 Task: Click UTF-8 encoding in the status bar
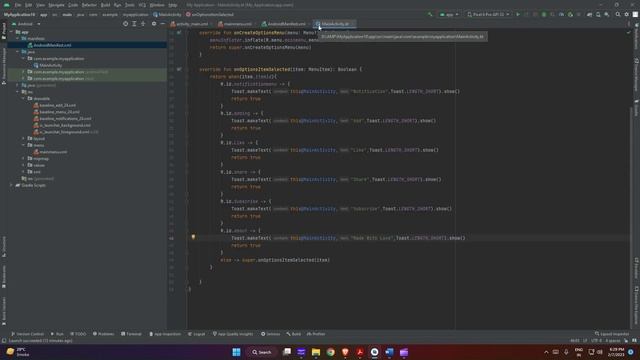click(596, 340)
